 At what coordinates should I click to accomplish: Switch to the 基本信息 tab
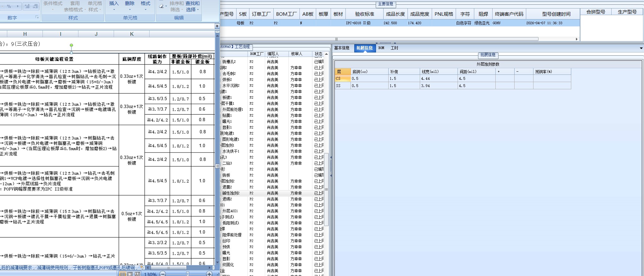pos(342,48)
